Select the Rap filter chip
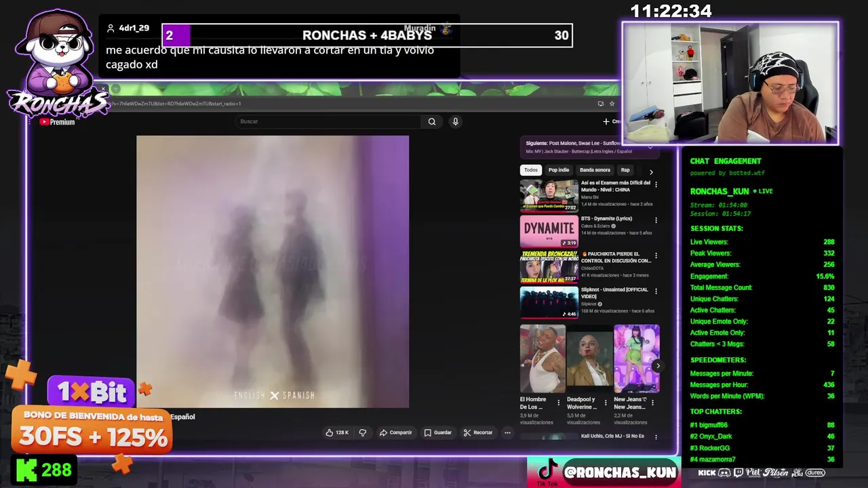This screenshot has width=868, height=488. (625, 170)
